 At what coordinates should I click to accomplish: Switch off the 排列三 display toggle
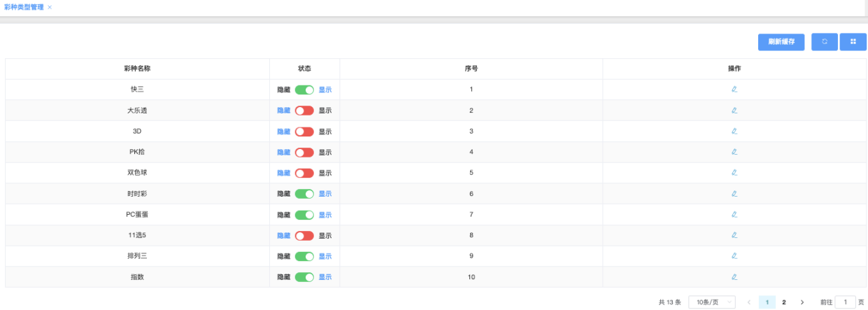(304, 256)
